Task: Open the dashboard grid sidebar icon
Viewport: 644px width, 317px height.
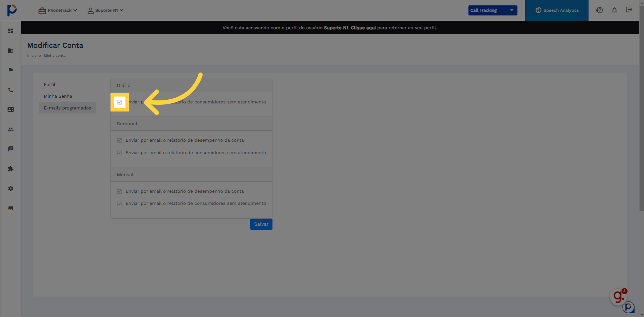Action: [11, 31]
